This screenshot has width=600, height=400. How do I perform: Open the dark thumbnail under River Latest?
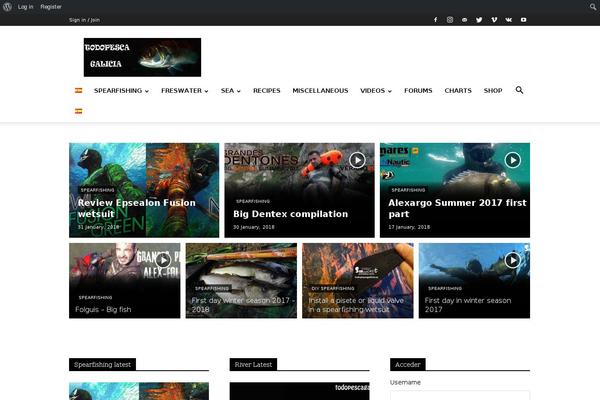[300, 391]
